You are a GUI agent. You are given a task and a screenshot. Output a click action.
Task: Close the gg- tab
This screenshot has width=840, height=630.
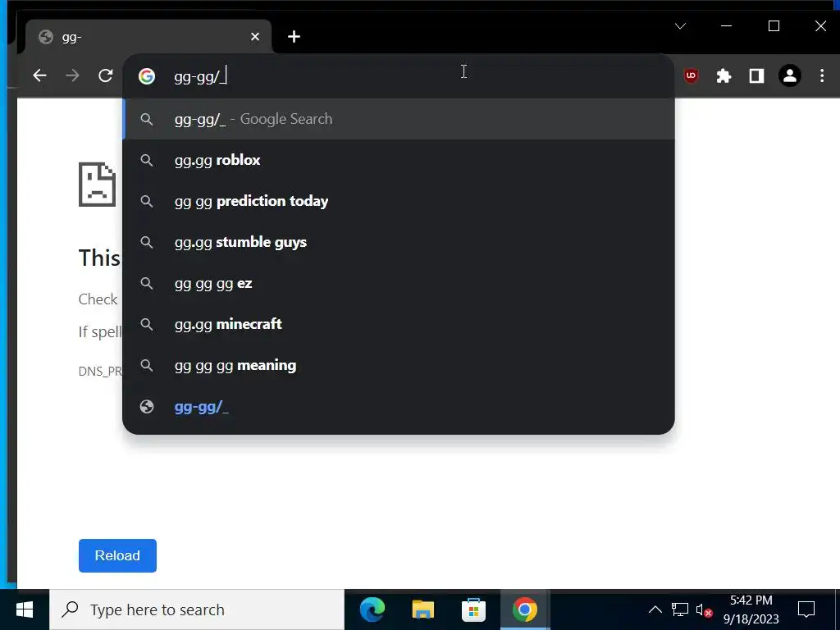255,36
